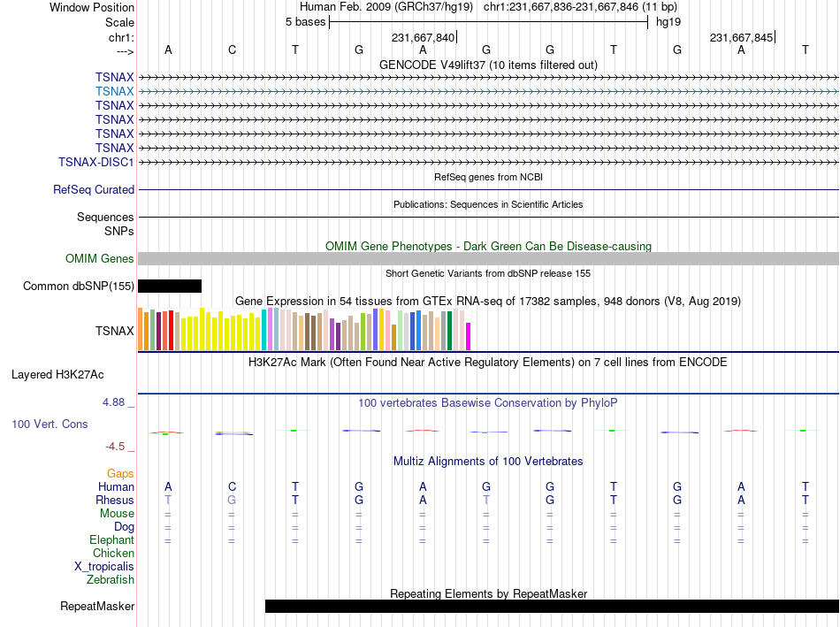Click the Layered H3K27Ac track label
The height and width of the screenshot is (627, 840).
point(57,375)
